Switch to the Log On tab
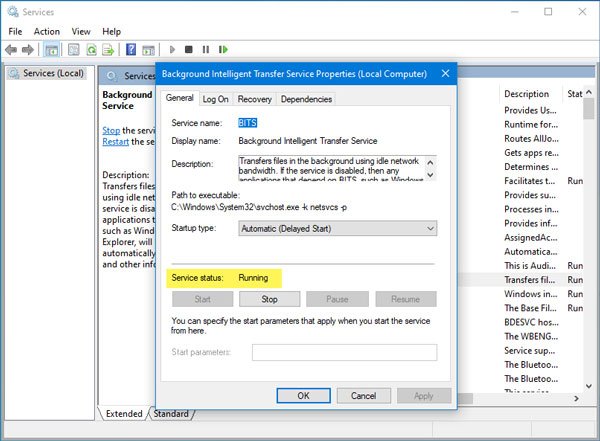600x441 pixels. [215, 99]
